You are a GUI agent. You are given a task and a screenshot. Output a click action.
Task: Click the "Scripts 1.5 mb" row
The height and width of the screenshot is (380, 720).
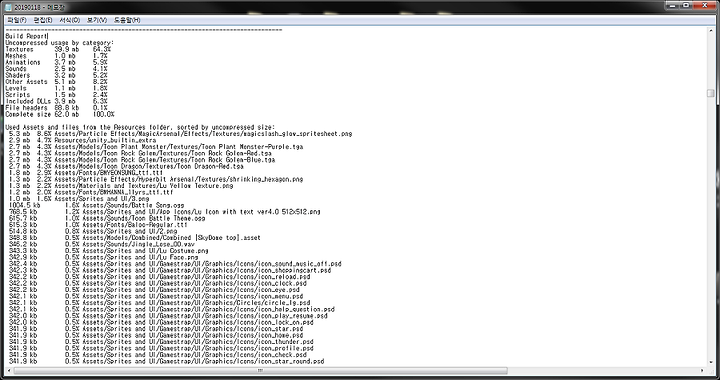(56, 95)
